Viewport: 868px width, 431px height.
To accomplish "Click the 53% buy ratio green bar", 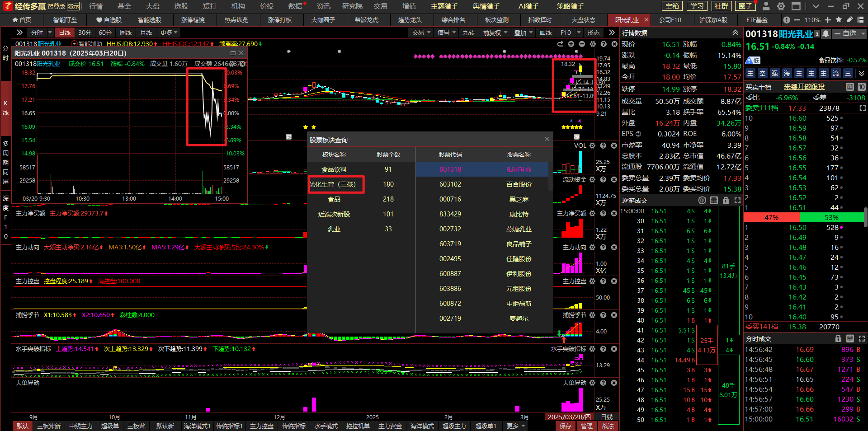I will 831,218.
